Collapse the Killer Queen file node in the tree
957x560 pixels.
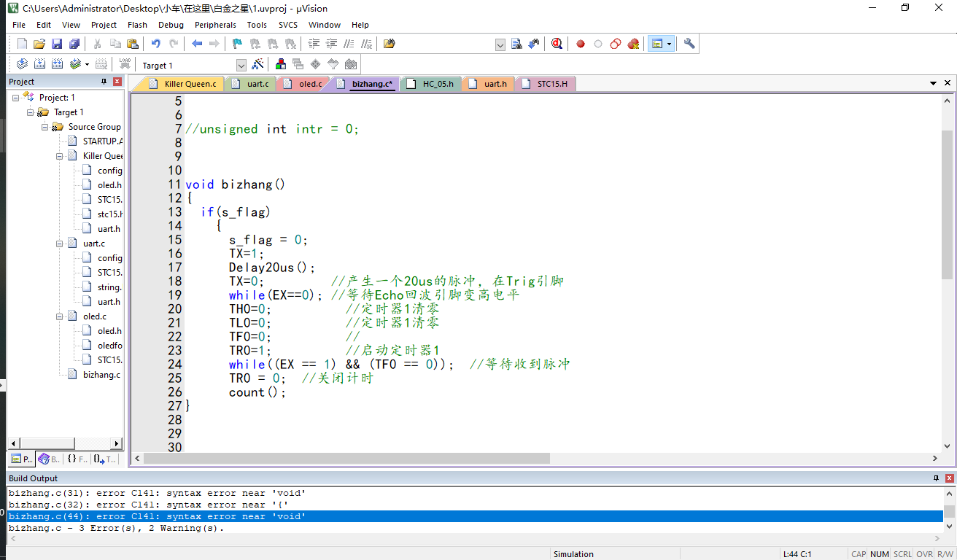coord(59,155)
